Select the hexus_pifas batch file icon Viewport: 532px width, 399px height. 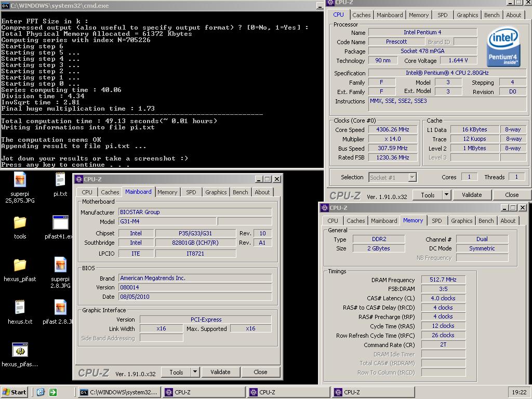20,350
